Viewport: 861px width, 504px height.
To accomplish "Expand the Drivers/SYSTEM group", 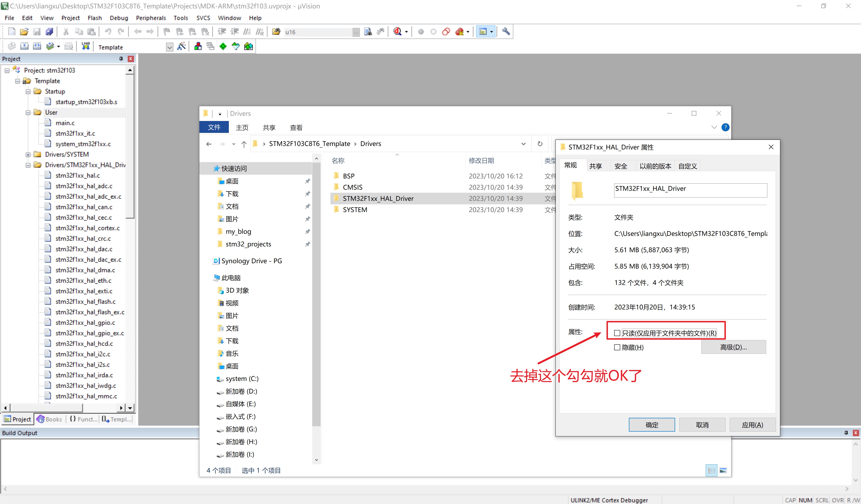I will (28, 154).
